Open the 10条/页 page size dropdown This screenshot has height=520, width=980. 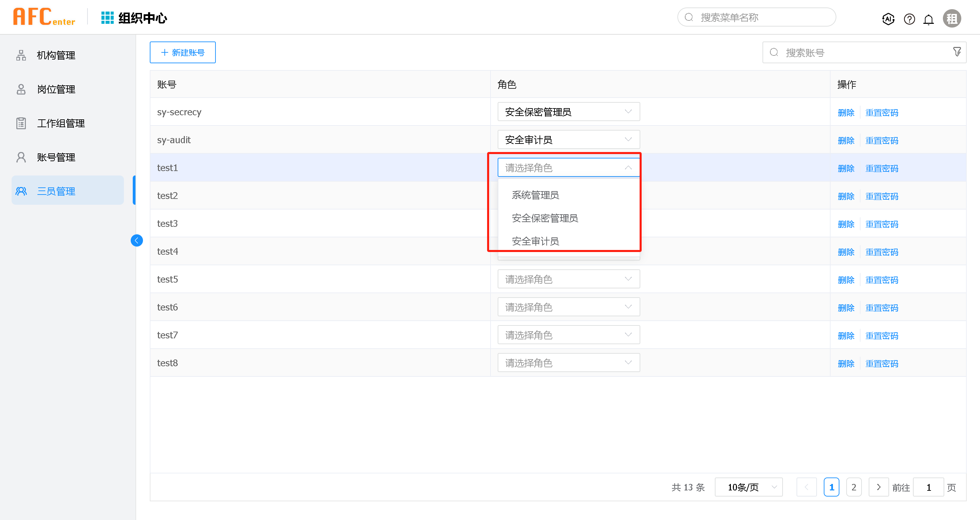[748, 487]
